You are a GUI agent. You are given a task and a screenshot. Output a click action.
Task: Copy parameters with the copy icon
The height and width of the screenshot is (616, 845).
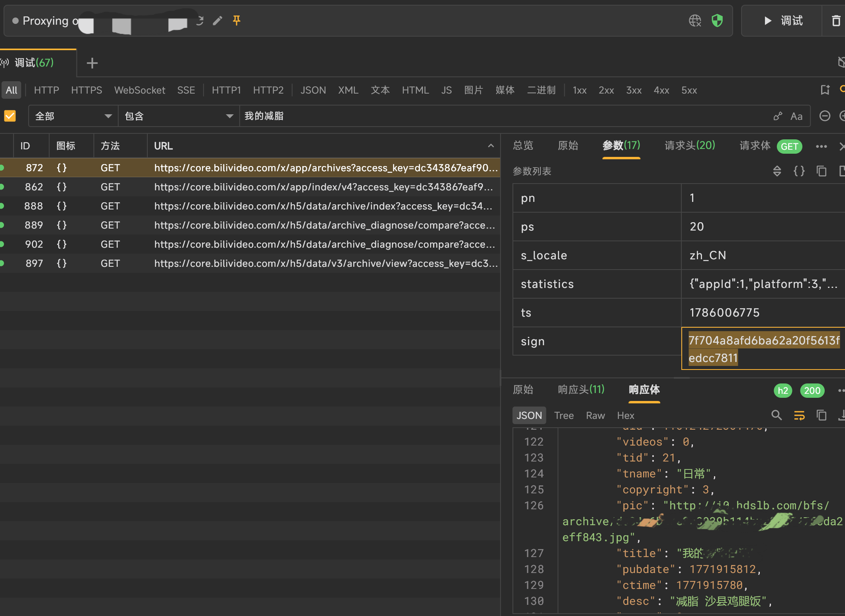point(822,171)
